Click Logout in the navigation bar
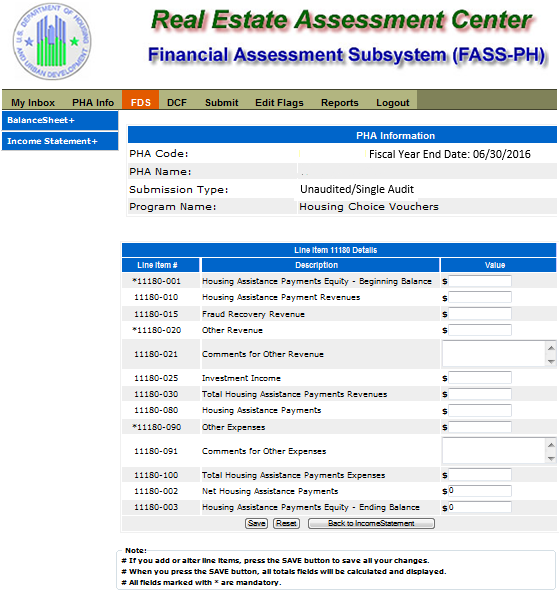The width and height of the screenshot is (559, 595). click(x=393, y=102)
